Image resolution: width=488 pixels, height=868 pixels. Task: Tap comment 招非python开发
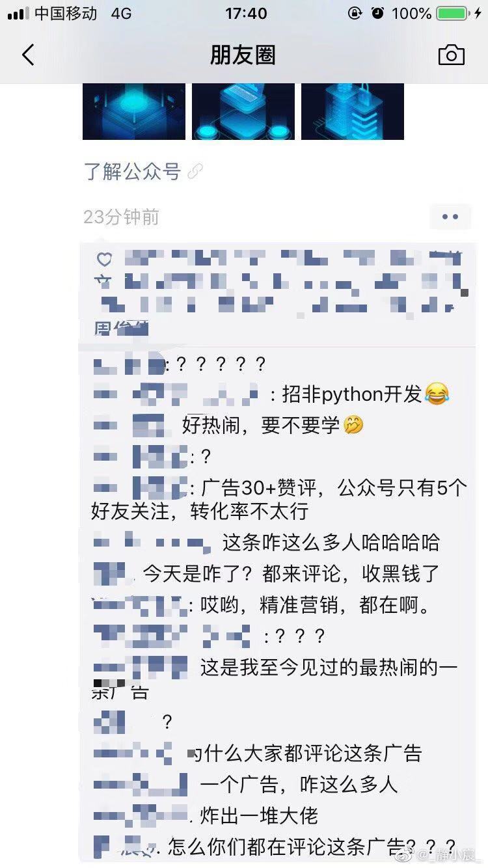pyautogui.click(x=270, y=394)
